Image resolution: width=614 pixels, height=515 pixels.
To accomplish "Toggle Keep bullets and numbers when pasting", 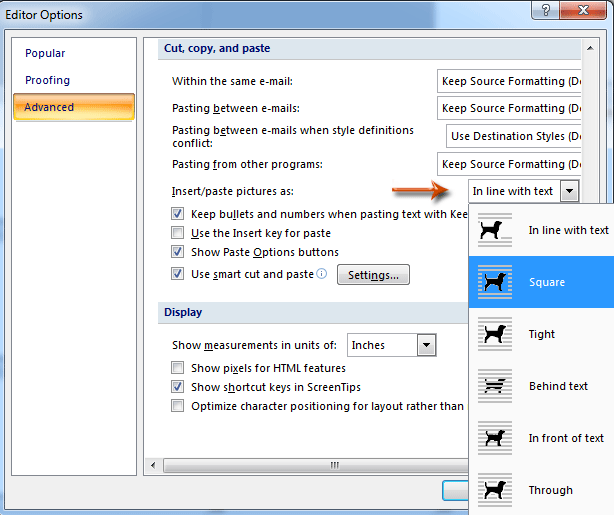I will pos(177,214).
